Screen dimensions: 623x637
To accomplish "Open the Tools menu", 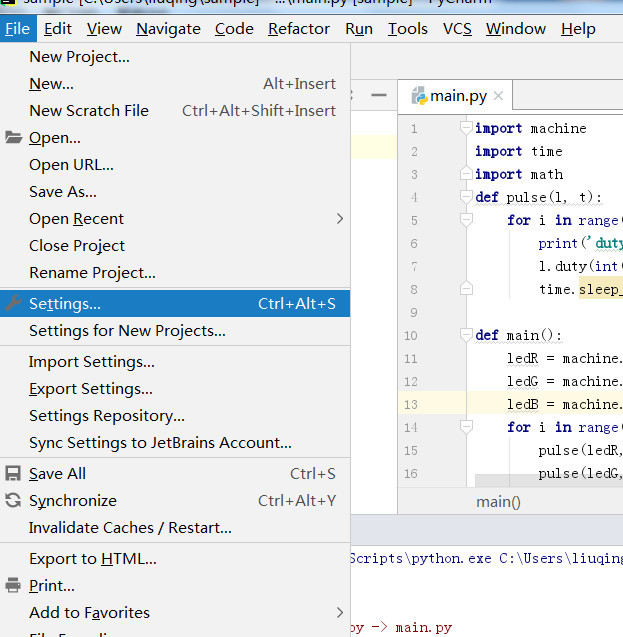I will [408, 29].
